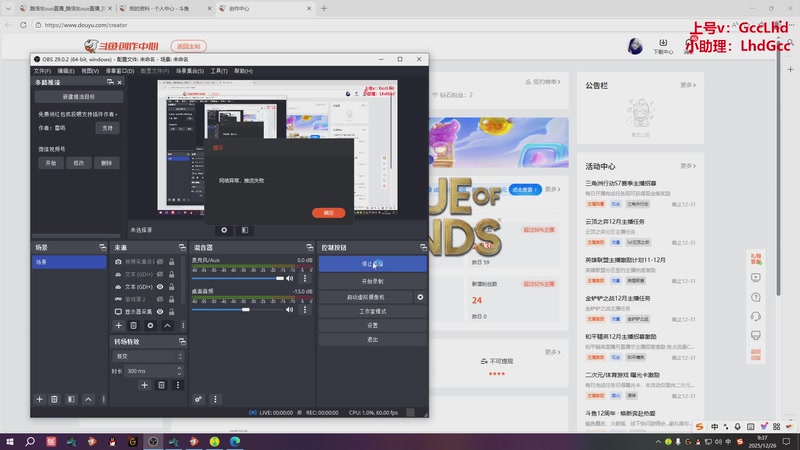Expand 更多 in 公告栏 section

688,85
